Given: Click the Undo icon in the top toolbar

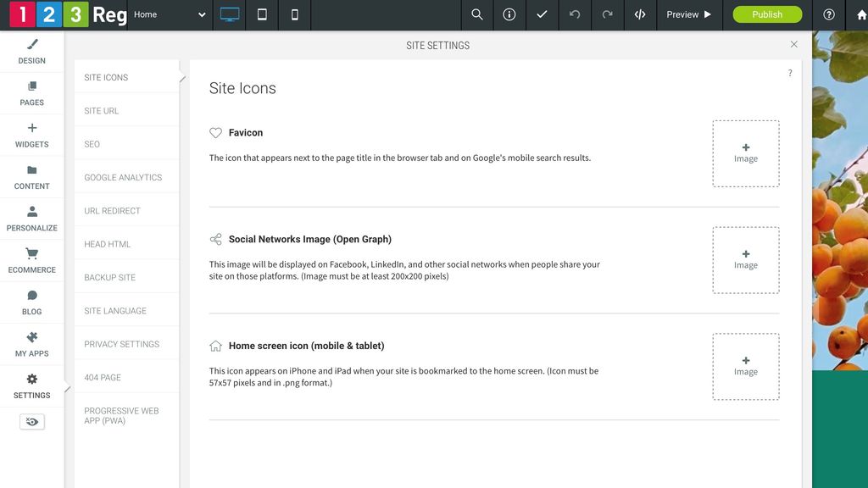Looking at the screenshot, I should click(575, 14).
